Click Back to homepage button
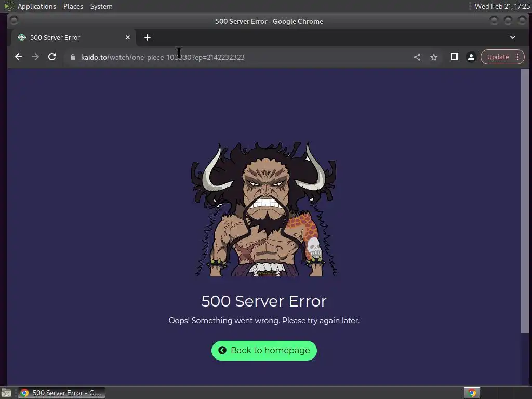 coord(264,351)
